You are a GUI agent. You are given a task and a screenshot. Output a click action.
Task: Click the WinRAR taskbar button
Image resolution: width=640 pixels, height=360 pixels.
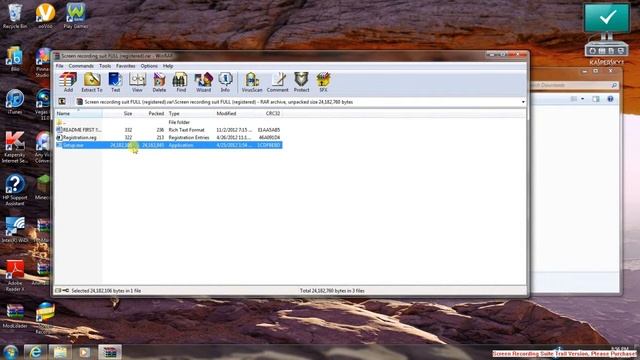coord(109,352)
